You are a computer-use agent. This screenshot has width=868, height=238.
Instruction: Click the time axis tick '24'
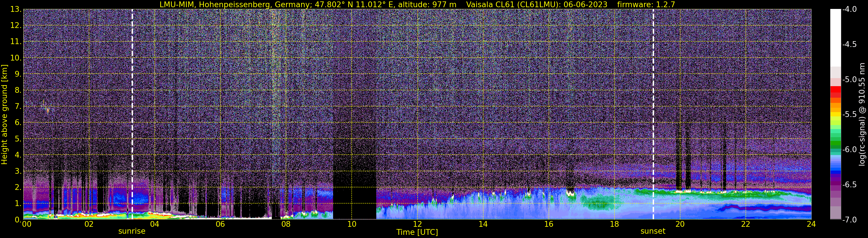click(x=811, y=224)
